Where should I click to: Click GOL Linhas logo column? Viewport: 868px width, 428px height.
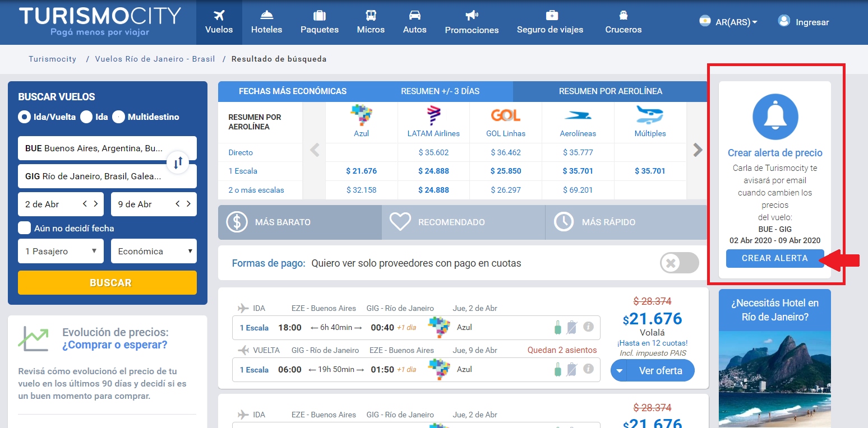[506, 116]
